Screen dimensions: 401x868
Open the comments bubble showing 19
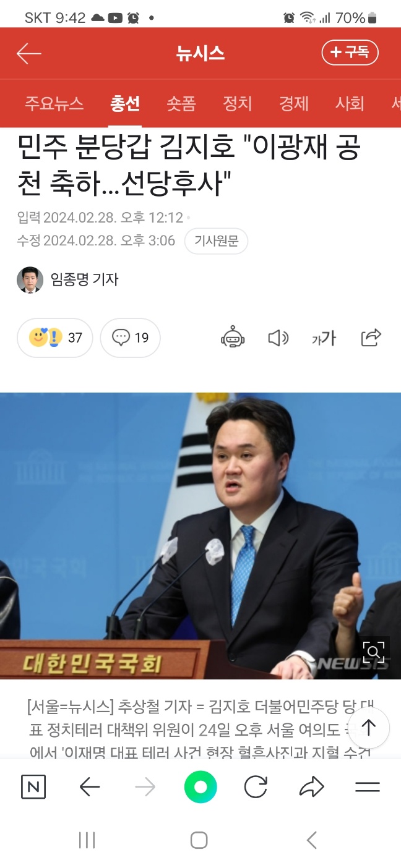pos(130,338)
